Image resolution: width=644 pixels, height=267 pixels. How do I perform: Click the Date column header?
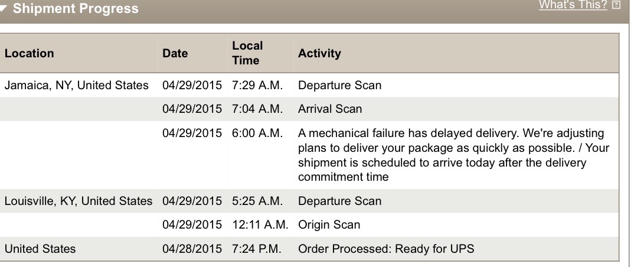pos(175,53)
